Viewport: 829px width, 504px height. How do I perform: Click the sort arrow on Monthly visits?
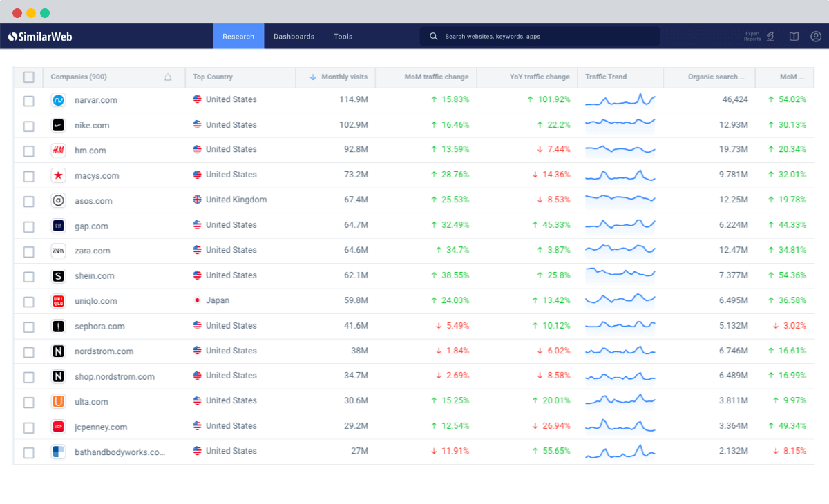point(313,77)
